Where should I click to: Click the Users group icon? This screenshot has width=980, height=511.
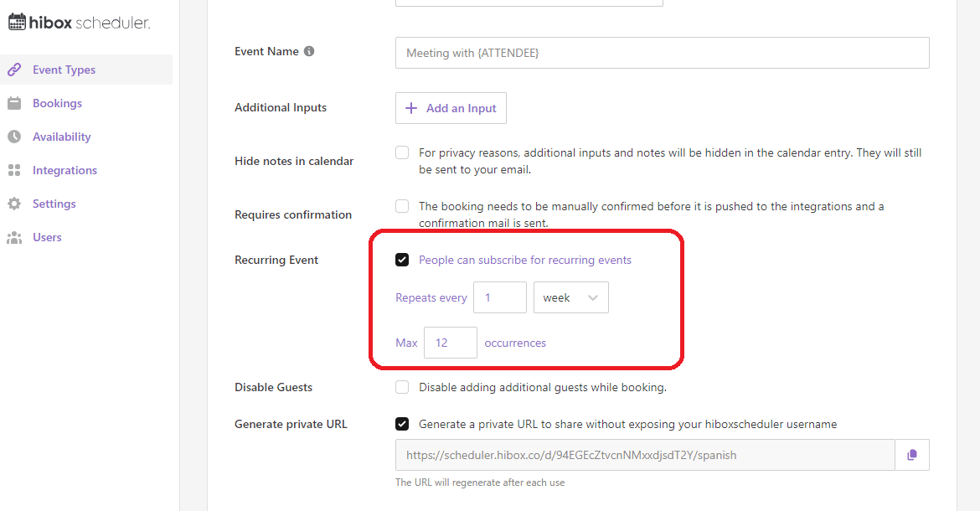coord(14,237)
